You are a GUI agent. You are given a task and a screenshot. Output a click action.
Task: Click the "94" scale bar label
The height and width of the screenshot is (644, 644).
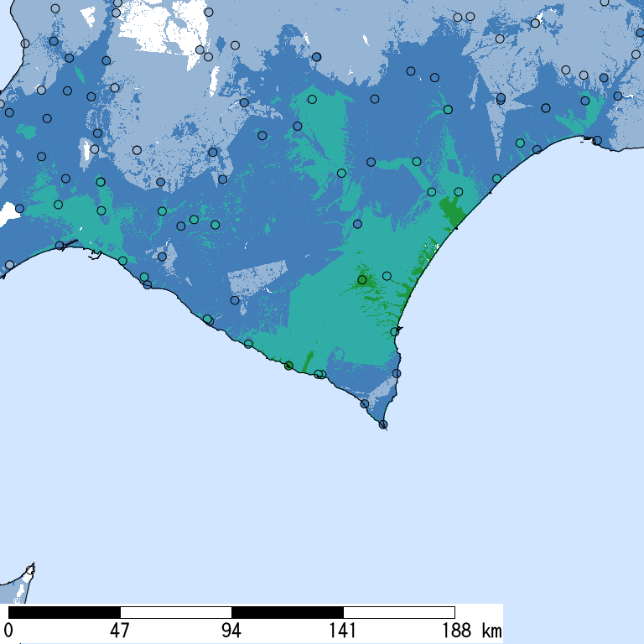231,631
